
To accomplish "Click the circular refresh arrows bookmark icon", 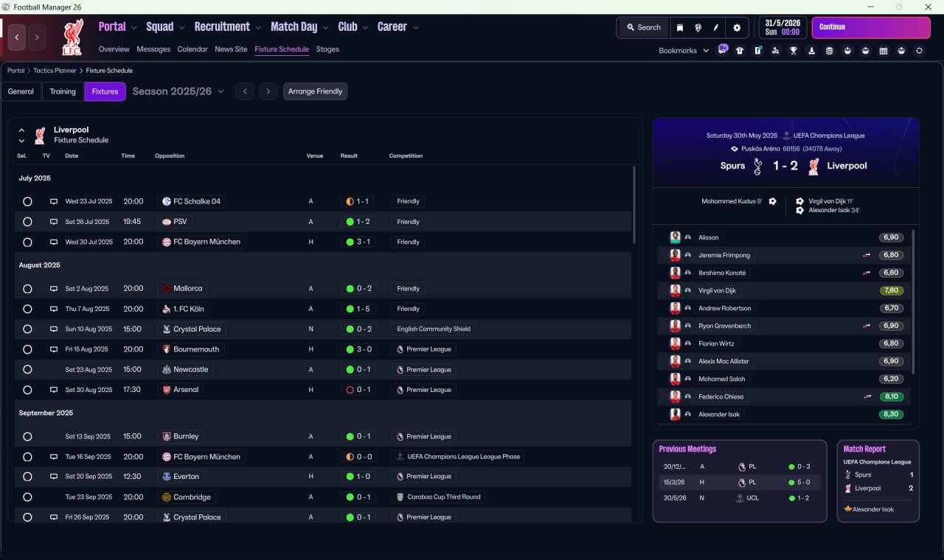I will point(919,51).
